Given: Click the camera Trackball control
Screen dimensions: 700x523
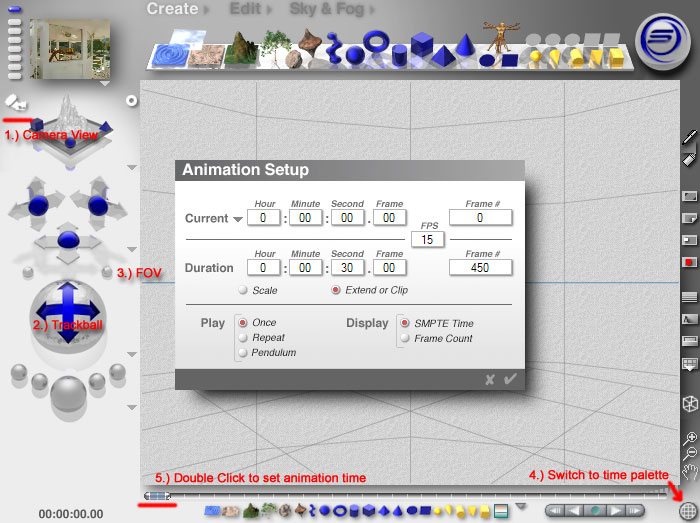Looking at the screenshot, I should [68, 313].
